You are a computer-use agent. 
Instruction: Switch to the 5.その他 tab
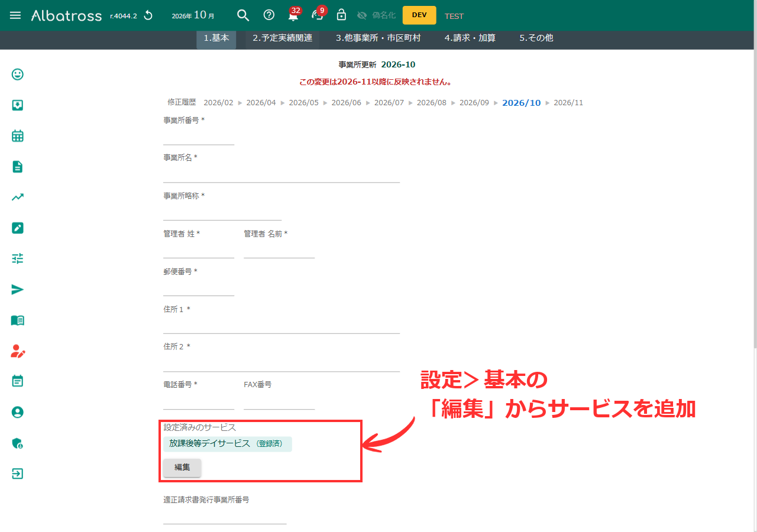point(536,38)
